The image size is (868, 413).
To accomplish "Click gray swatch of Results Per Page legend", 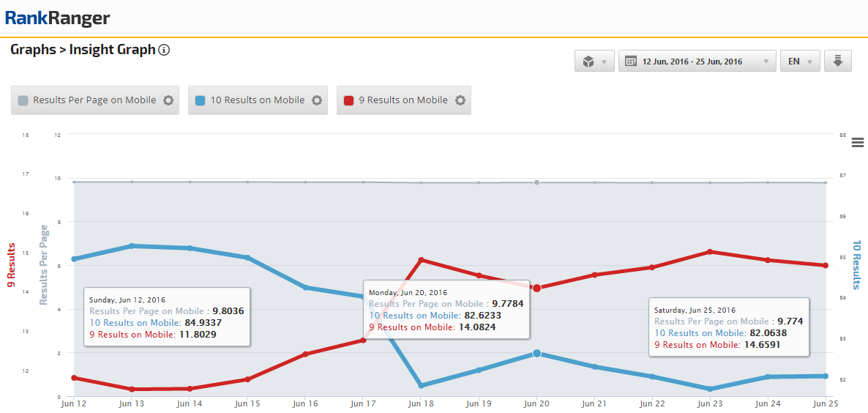I will tap(23, 101).
